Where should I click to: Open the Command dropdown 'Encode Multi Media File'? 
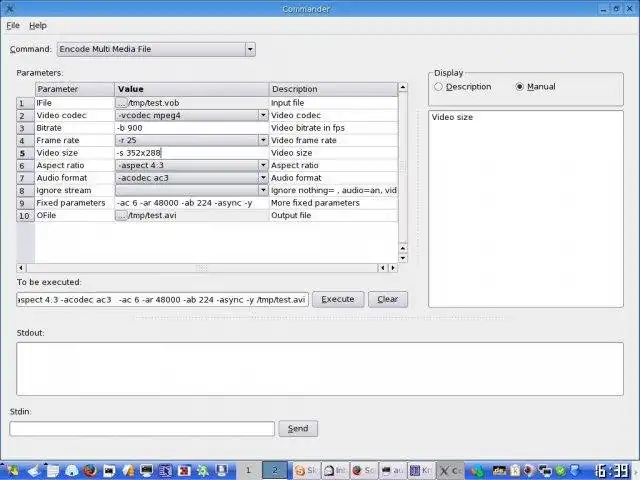[x=156, y=49]
